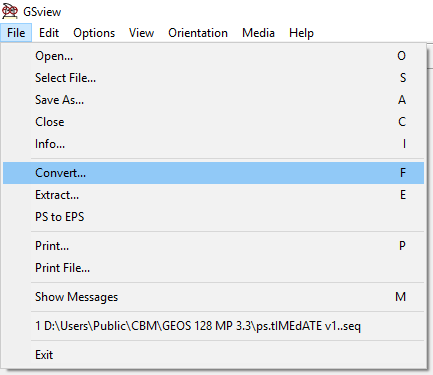Image resolution: width=433 pixels, height=375 pixels.
Task: Click the PS to EPS entry
Action: pyautogui.click(x=213, y=217)
